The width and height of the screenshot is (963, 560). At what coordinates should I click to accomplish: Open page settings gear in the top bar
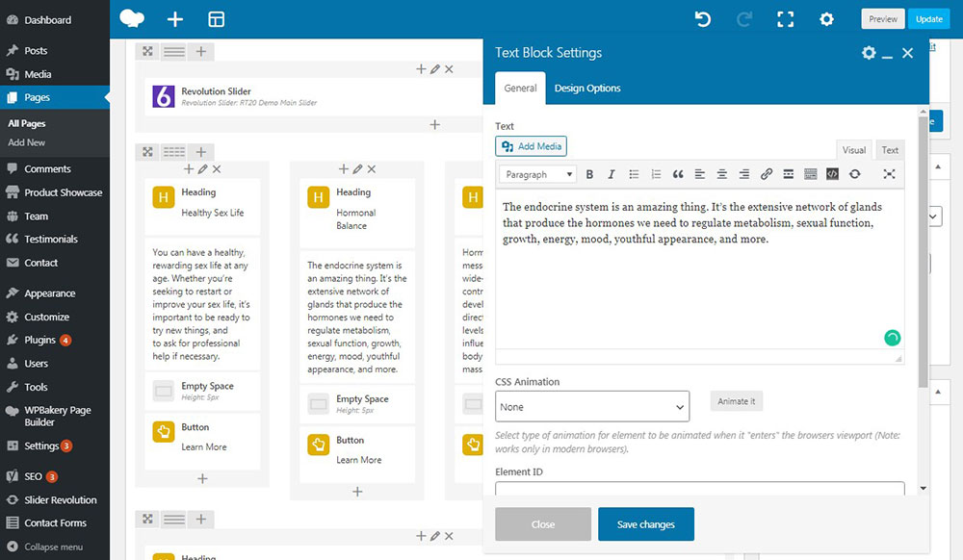826,19
